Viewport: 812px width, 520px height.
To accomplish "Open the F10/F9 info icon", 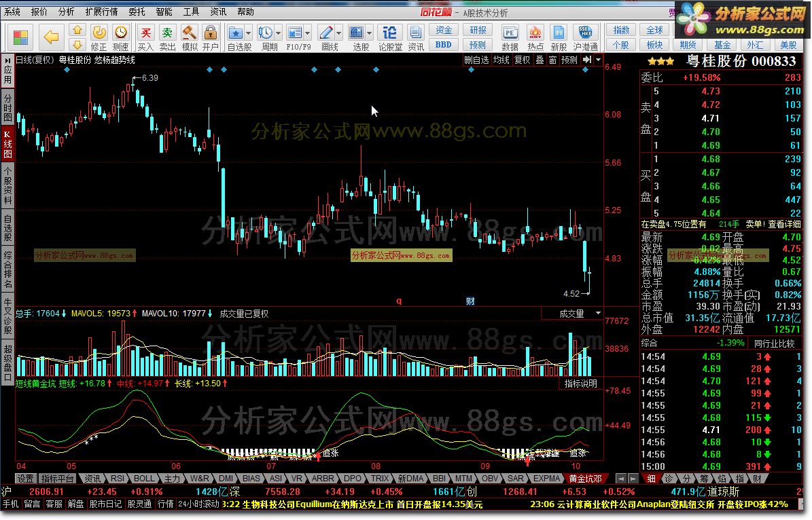I will pyautogui.click(x=295, y=33).
